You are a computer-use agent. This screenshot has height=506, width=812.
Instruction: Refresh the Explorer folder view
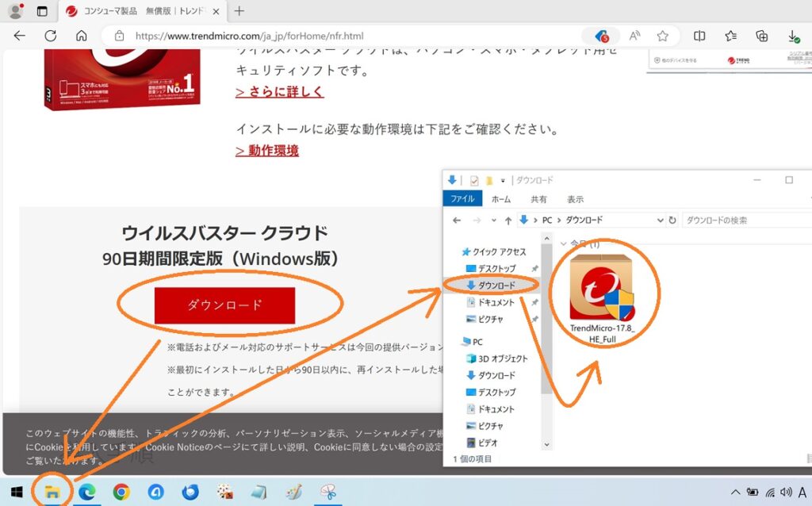click(672, 220)
